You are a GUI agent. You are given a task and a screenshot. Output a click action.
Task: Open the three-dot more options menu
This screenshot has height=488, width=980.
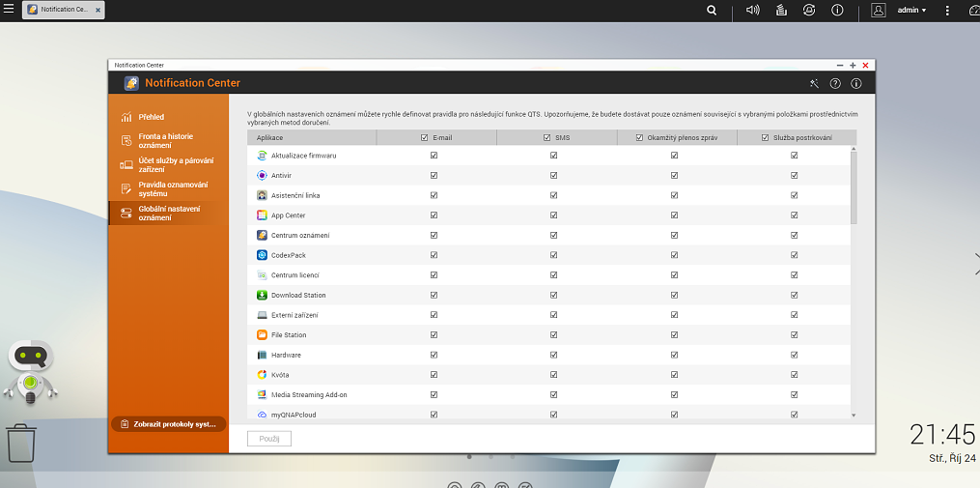point(947,10)
